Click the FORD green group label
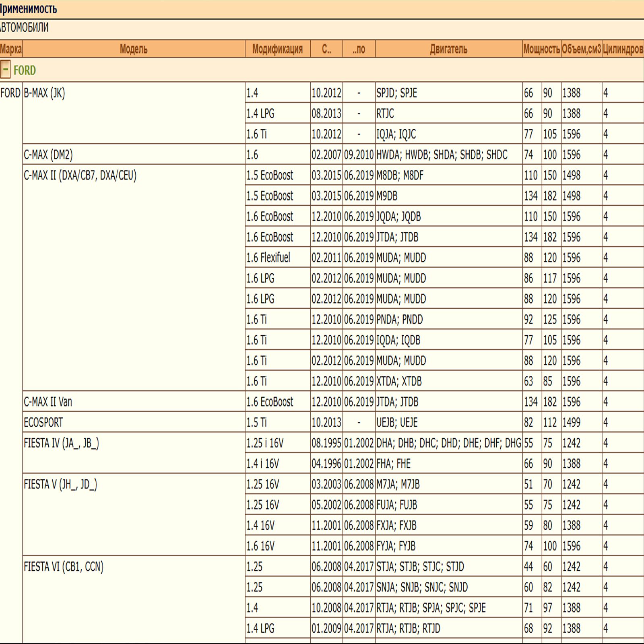Viewport: 644px width, 644px height. (25, 70)
